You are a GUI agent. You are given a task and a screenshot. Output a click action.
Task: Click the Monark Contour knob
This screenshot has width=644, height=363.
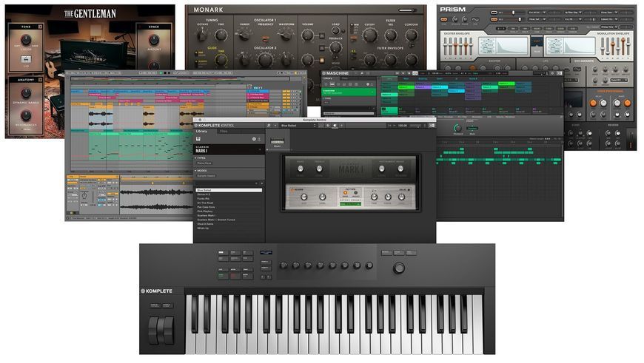click(411, 35)
